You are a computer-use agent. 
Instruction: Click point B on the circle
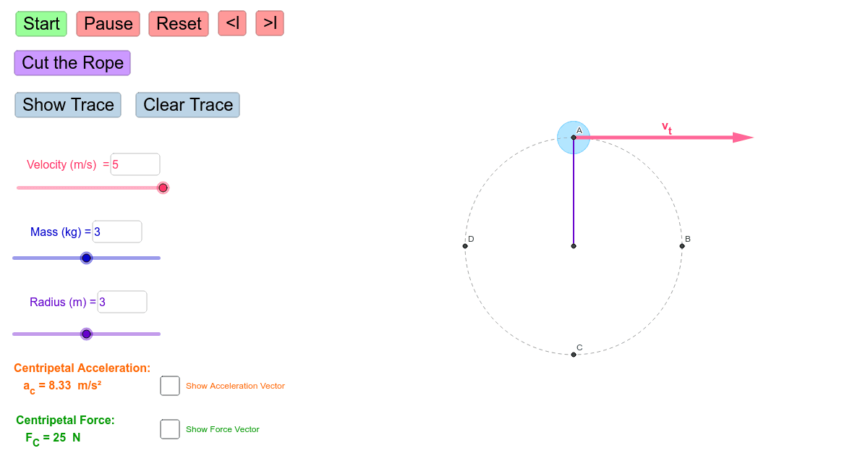coord(682,246)
